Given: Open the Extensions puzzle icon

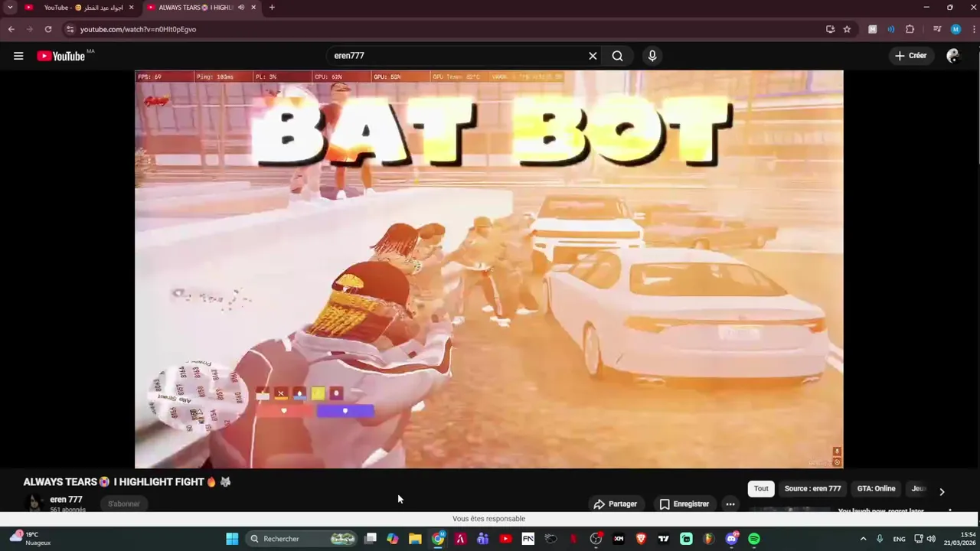Looking at the screenshot, I should (910, 29).
